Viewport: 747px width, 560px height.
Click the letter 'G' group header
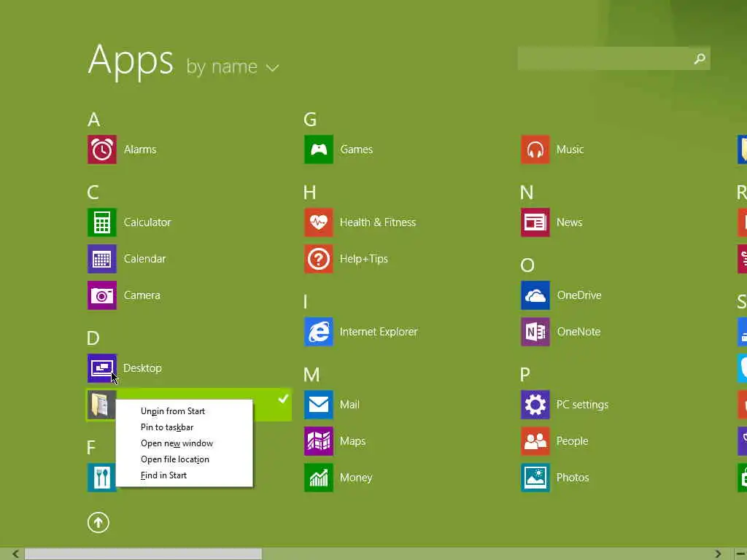[310, 120]
